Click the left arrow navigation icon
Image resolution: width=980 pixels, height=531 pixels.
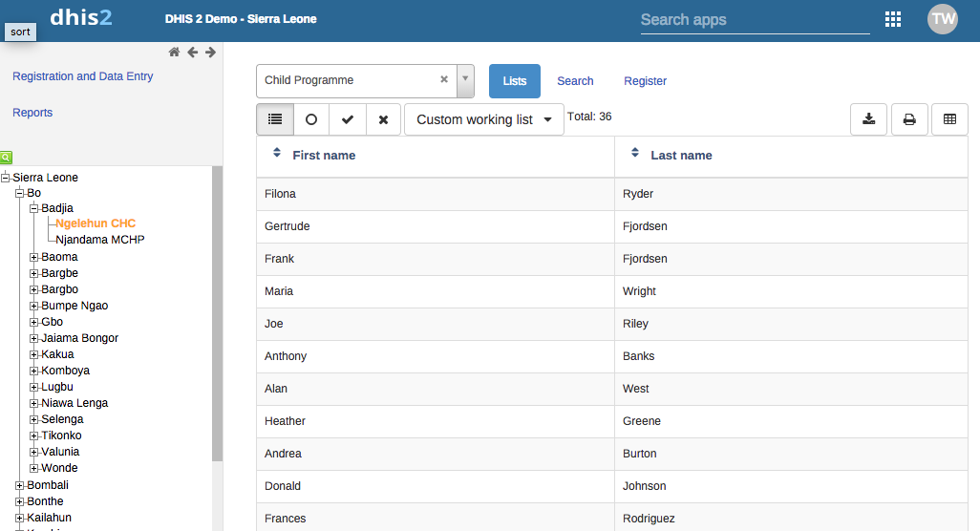click(192, 53)
